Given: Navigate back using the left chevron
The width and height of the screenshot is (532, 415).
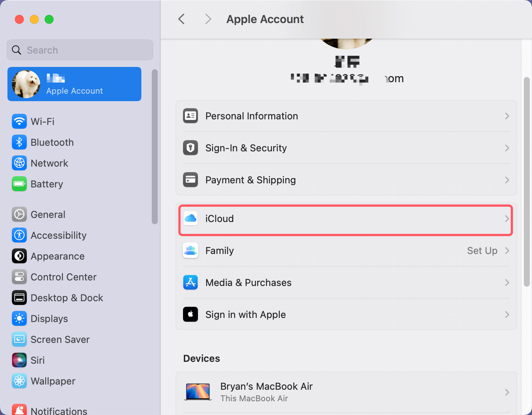Looking at the screenshot, I should [x=181, y=19].
